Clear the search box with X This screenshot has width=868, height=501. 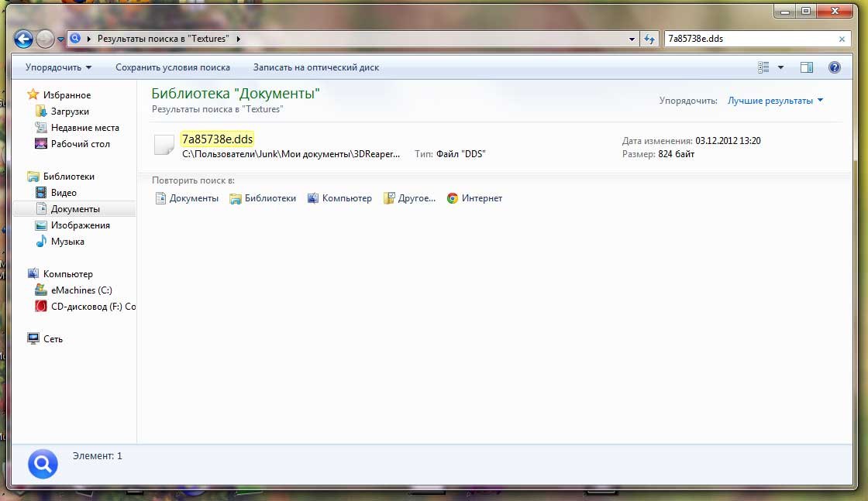pyautogui.click(x=842, y=39)
